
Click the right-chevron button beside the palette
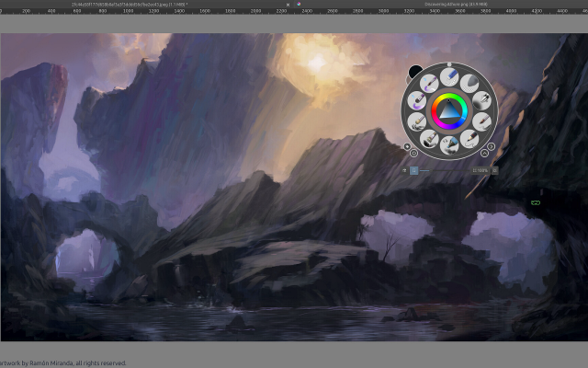point(491,146)
